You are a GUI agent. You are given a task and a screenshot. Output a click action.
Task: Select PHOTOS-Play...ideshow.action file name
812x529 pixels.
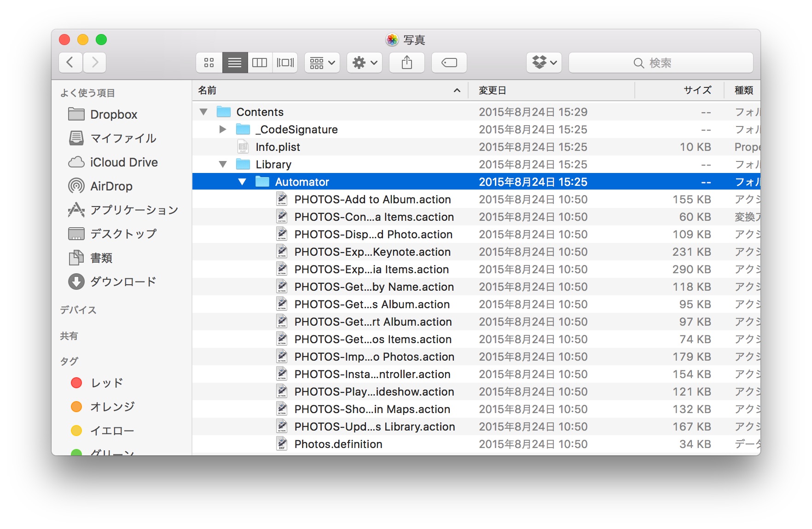click(375, 391)
